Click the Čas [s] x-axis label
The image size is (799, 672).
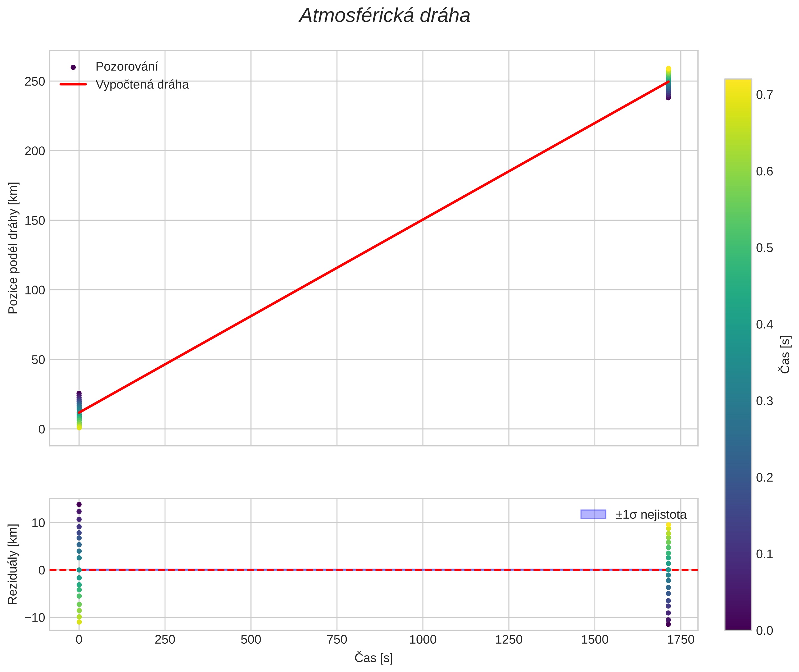(373, 658)
